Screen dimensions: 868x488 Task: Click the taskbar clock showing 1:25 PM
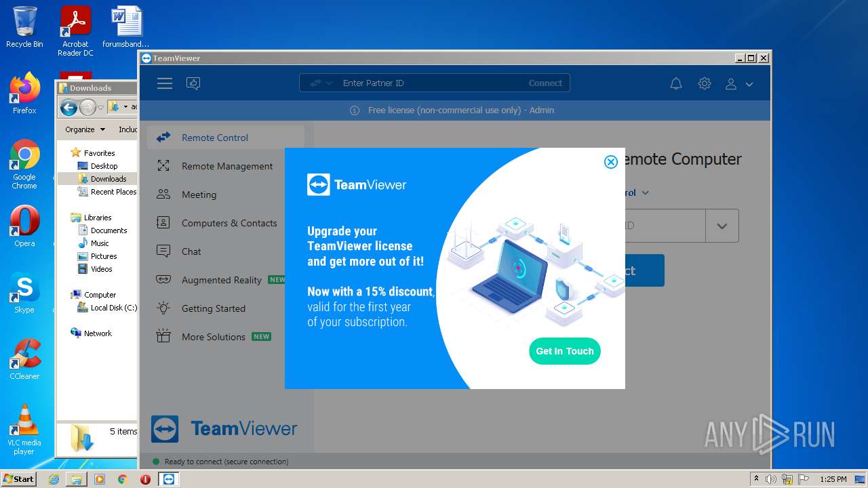tap(833, 479)
